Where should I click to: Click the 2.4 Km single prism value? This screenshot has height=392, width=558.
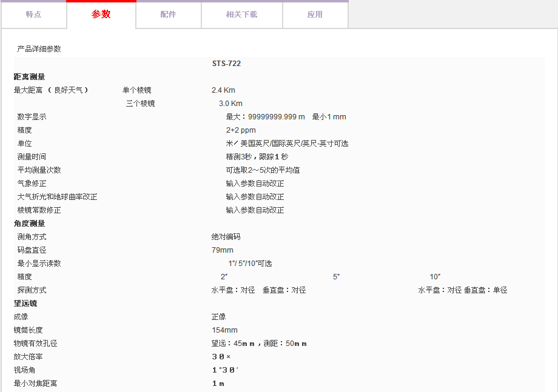(223, 90)
